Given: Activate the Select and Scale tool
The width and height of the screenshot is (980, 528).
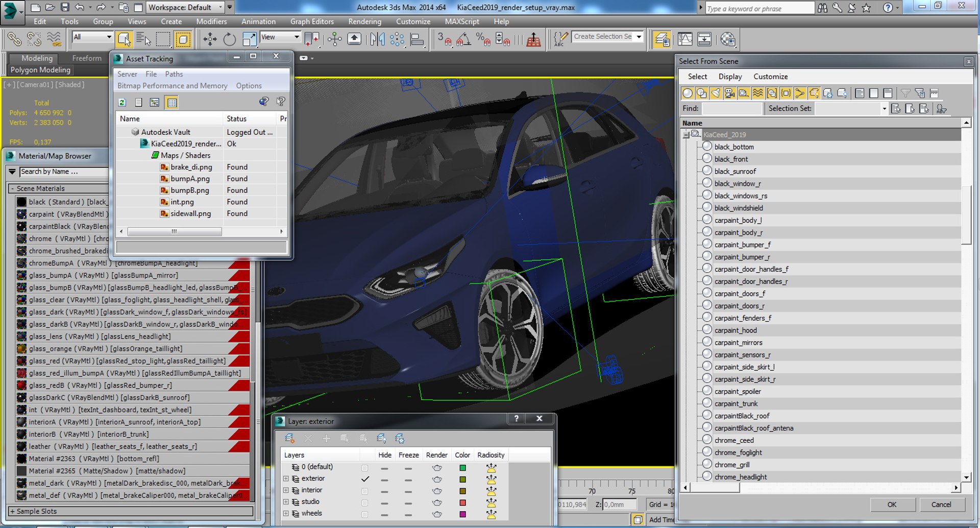Looking at the screenshot, I should coord(249,39).
